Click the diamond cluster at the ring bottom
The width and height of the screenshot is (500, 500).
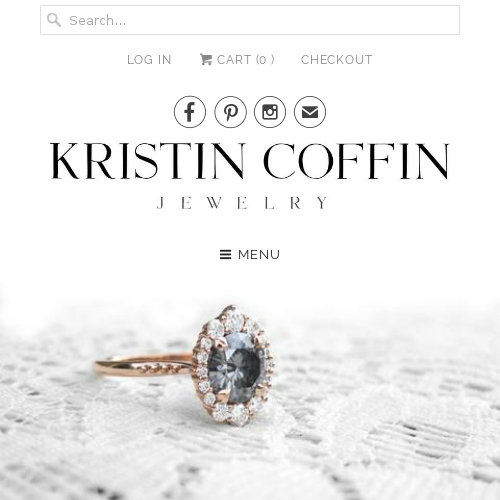pos(233,413)
